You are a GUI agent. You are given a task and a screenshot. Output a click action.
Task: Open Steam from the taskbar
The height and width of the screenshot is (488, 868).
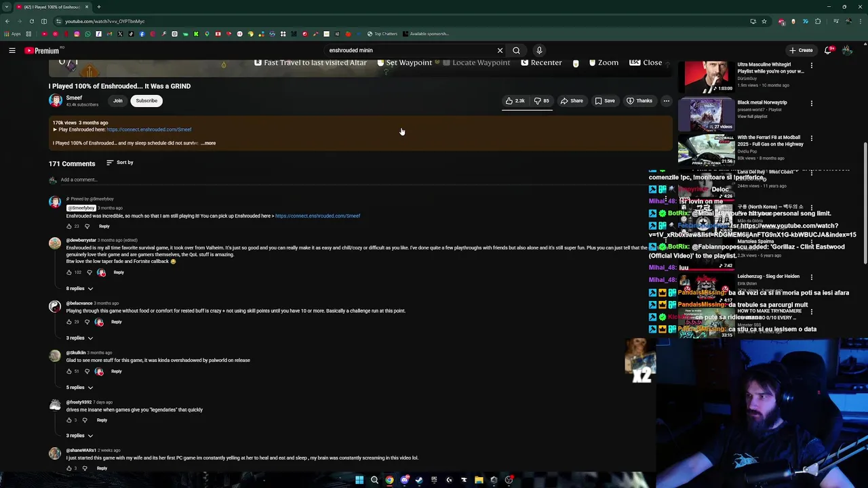point(419,480)
